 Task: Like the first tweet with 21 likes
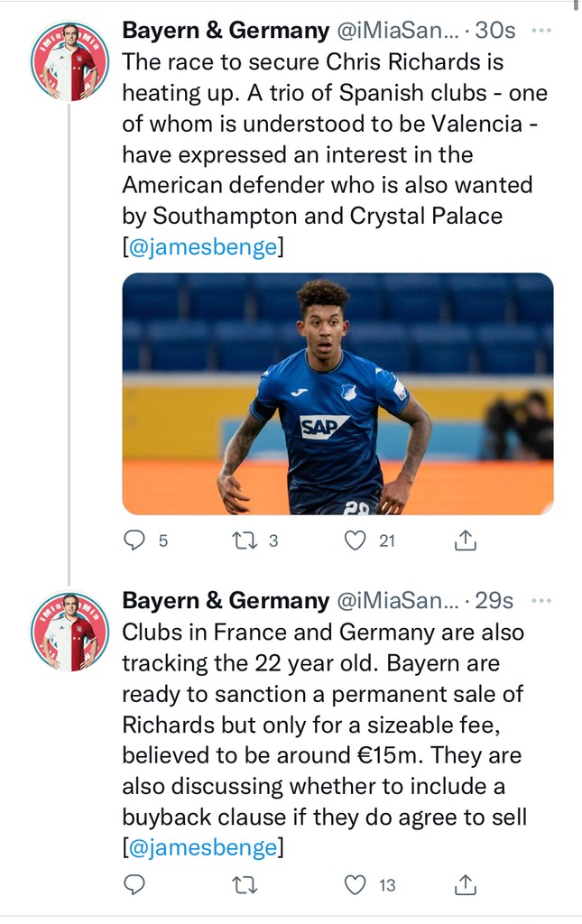(357, 541)
